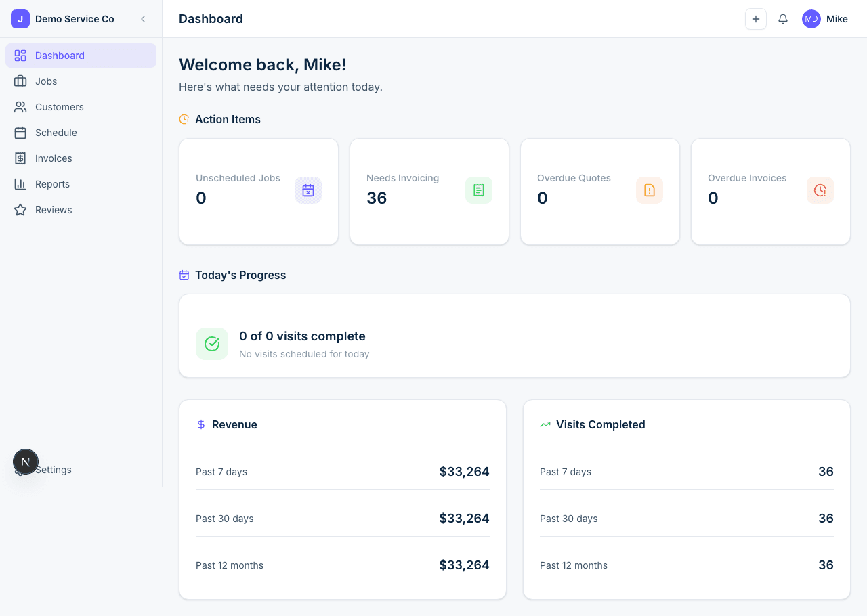Open the Unscheduled Jobs card
867x616 pixels.
[x=259, y=192]
